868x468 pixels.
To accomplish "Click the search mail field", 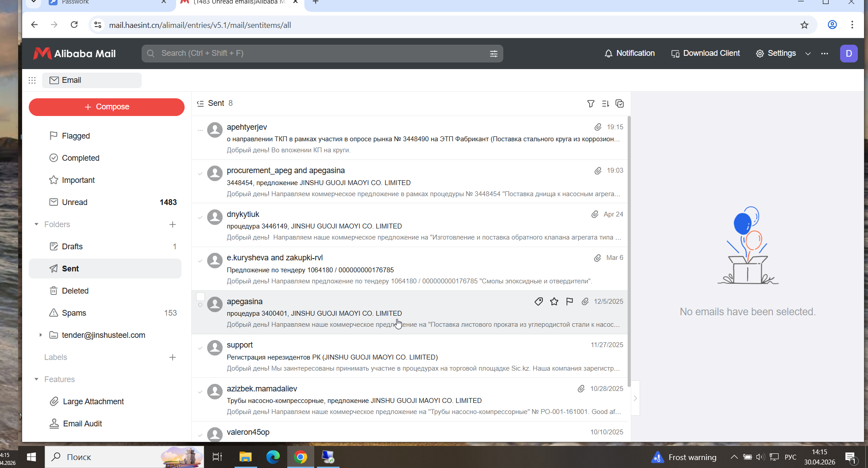I will (x=322, y=54).
